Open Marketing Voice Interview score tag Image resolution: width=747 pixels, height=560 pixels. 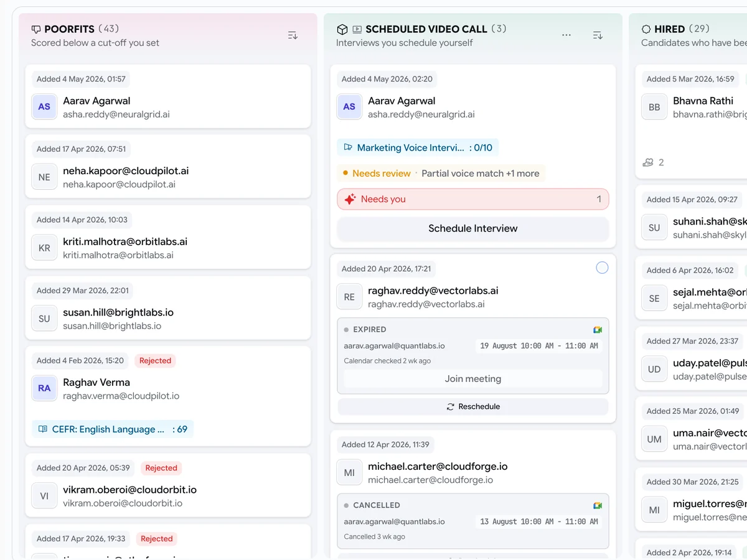click(x=418, y=147)
